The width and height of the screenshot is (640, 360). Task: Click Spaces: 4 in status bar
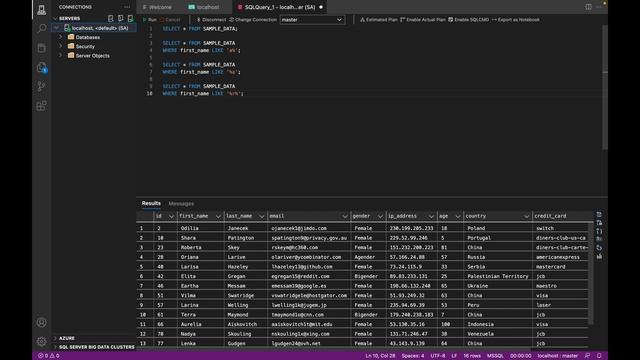tap(413, 356)
